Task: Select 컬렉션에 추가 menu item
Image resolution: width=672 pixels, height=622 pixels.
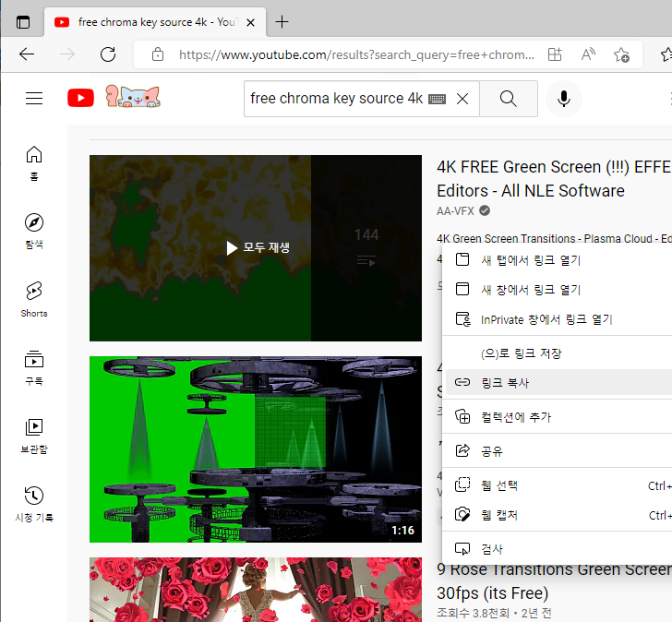Action: pyautogui.click(x=558, y=417)
